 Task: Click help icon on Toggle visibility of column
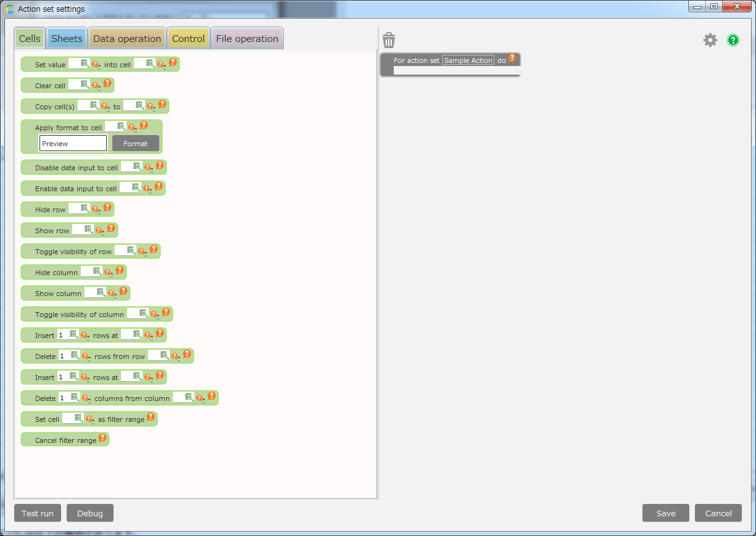(x=166, y=311)
